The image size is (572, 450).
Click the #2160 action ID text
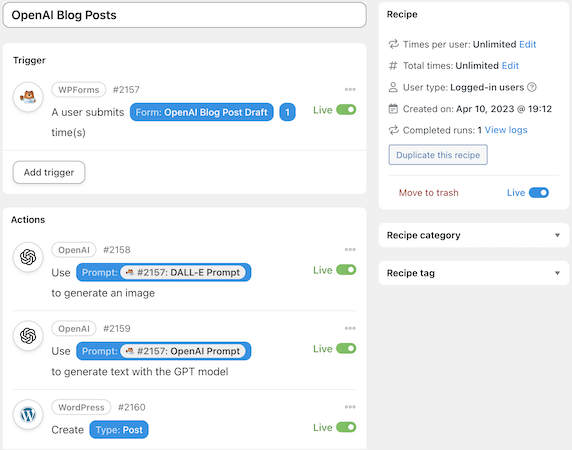[131, 407]
